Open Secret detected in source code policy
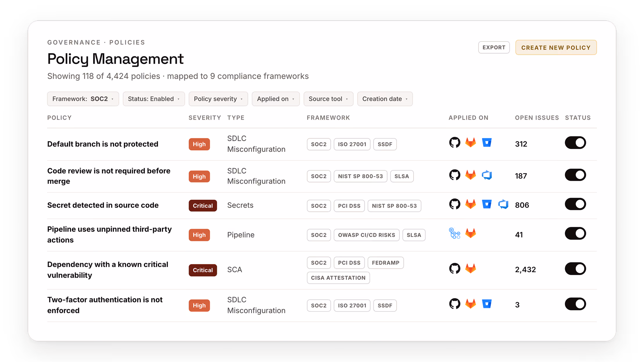 point(103,205)
